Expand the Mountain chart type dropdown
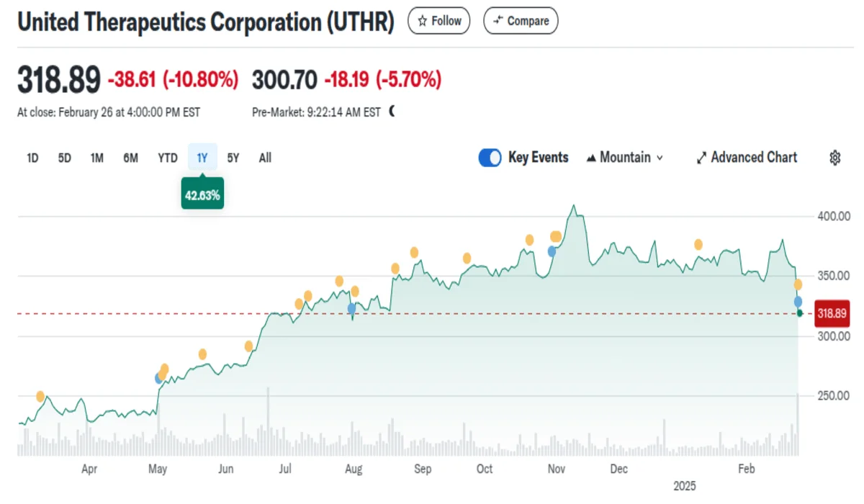This screenshot has width=864, height=504. click(625, 158)
